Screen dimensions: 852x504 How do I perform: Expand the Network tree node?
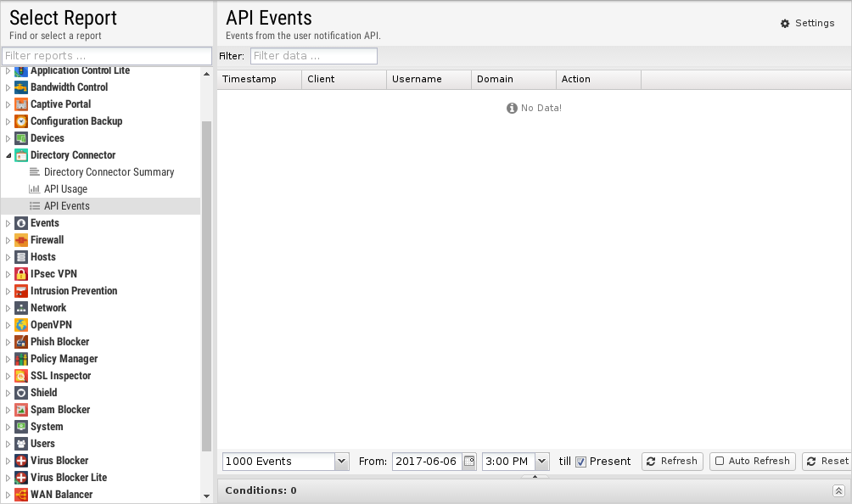click(8, 308)
